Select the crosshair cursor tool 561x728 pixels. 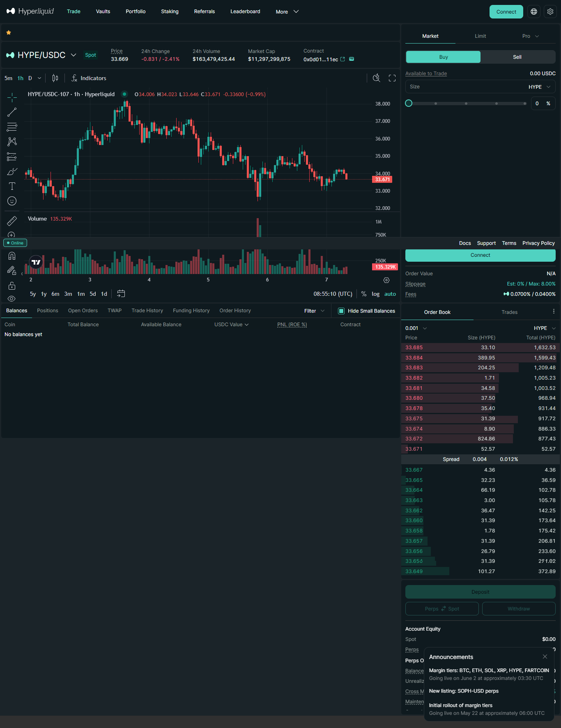12,97
